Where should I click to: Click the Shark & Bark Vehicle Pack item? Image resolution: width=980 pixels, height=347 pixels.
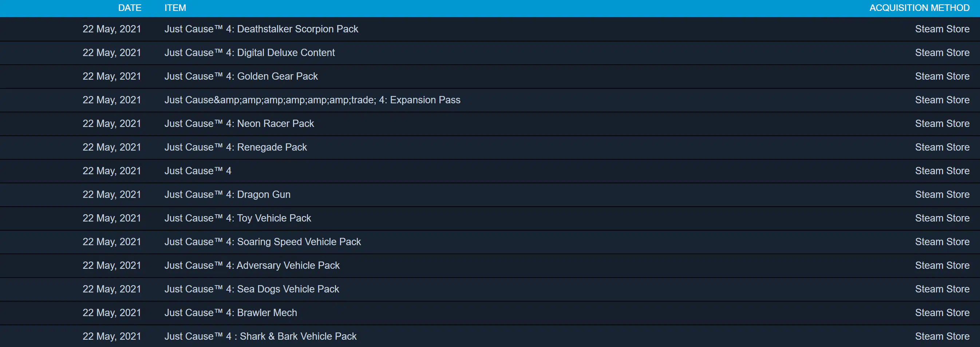click(x=260, y=336)
